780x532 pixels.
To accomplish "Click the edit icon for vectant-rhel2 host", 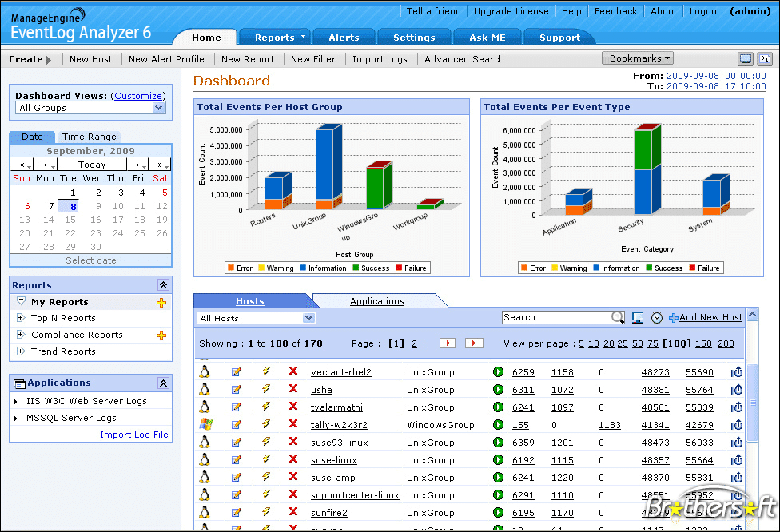I will point(237,372).
